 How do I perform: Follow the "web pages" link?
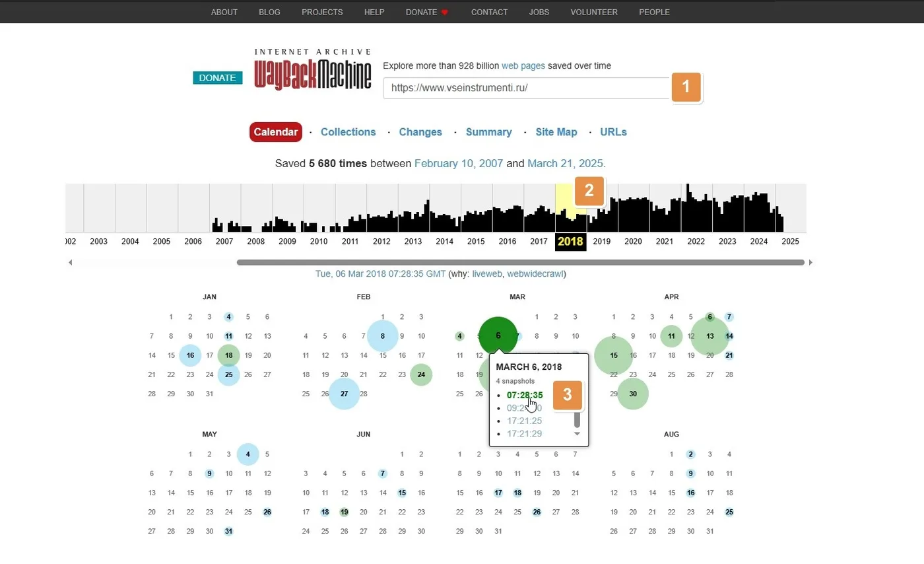click(523, 66)
